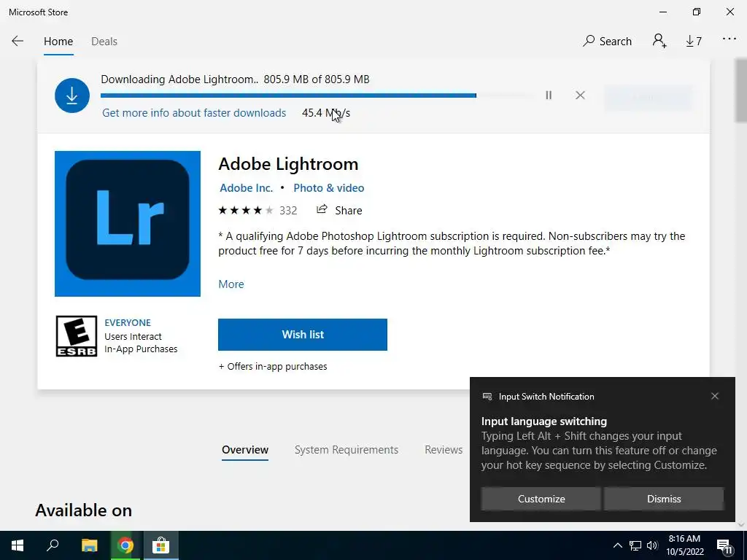Click the Users Interact descriptor text

click(133, 336)
